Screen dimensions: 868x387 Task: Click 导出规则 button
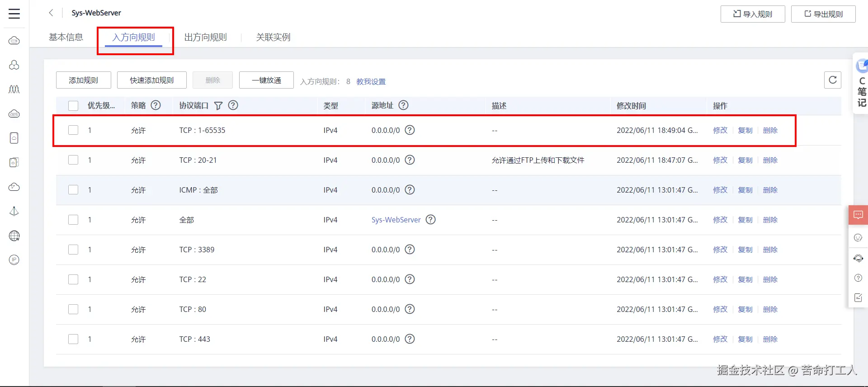click(x=823, y=14)
